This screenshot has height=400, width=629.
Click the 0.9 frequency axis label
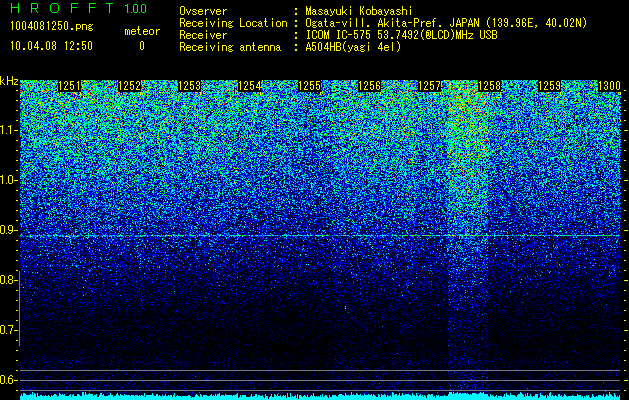pos(8,230)
